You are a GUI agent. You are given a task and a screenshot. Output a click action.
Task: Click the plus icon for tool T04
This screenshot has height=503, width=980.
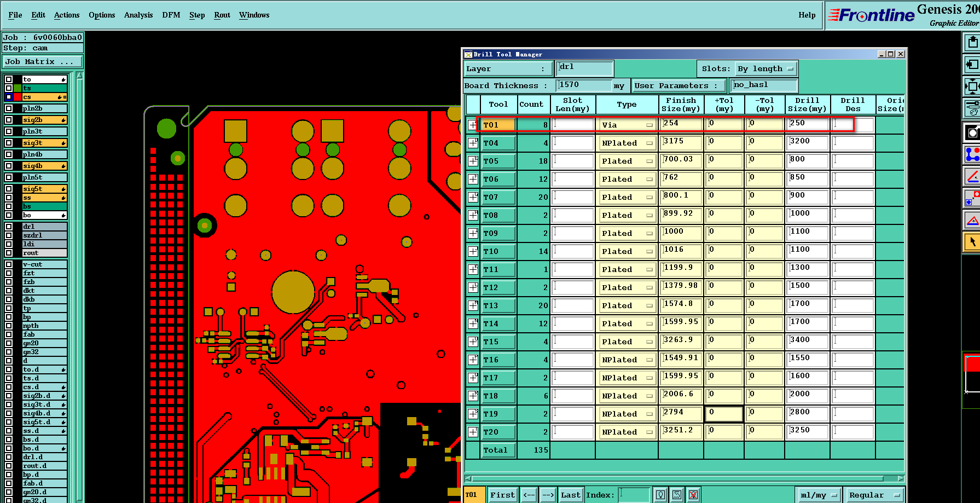coord(473,143)
